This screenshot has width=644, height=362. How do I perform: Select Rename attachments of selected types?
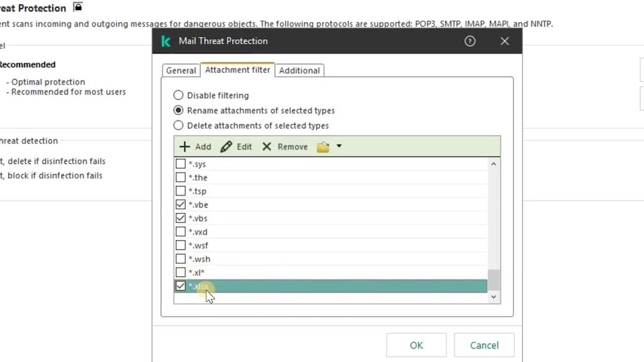click(x=178, y=110)
